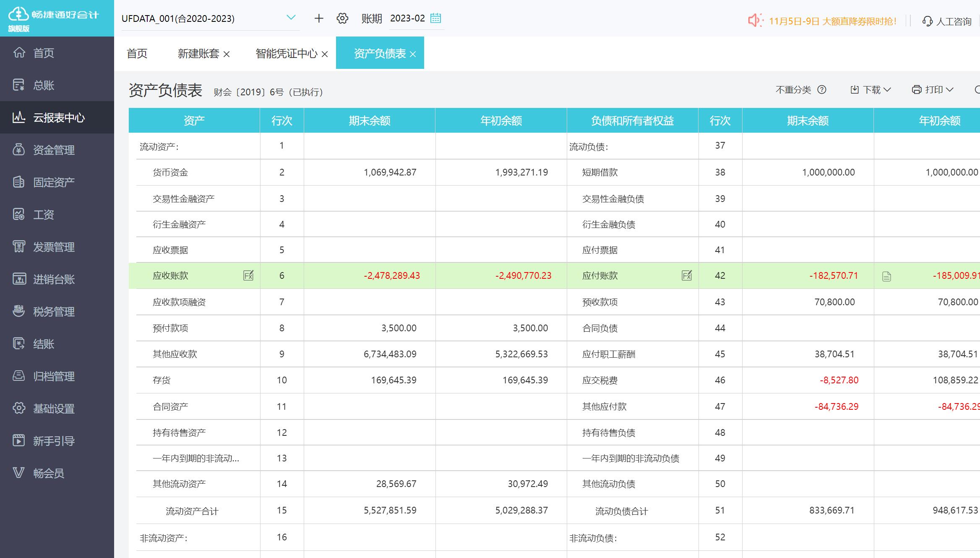Click the formula edit icon beside 应收账款
The width and height of the screenshot is (980, 558).
248,275
